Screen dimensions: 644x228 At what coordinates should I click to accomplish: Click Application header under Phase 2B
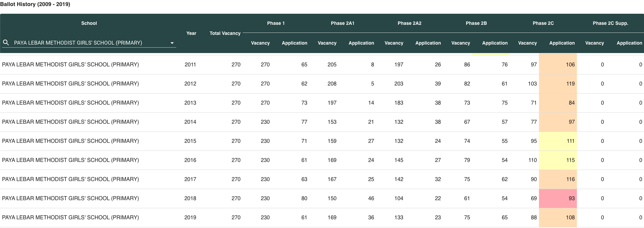click(x=495, y=43)
